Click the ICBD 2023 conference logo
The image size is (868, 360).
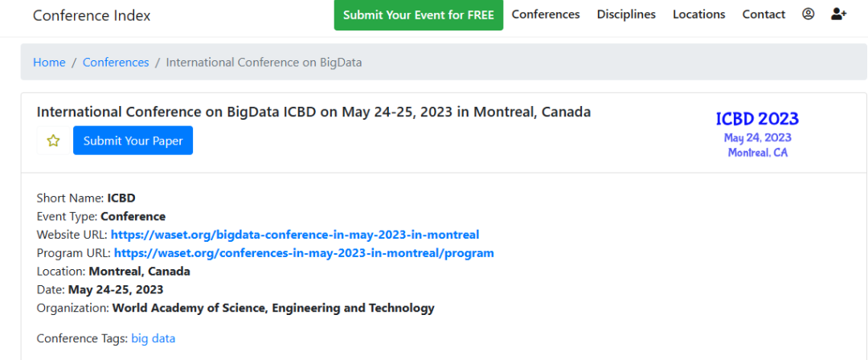click(x=757, y=134)
